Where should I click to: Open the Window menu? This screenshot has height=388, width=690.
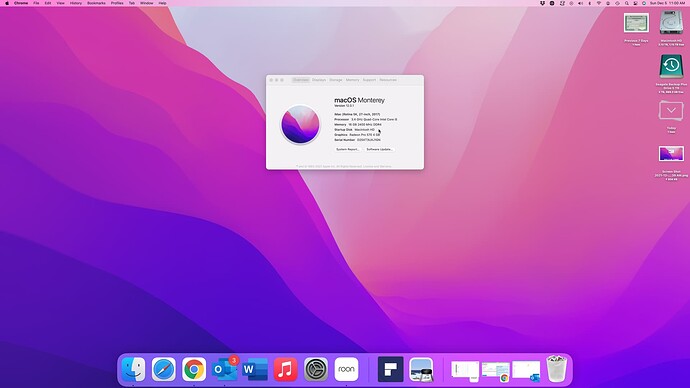tap(147, 3)
